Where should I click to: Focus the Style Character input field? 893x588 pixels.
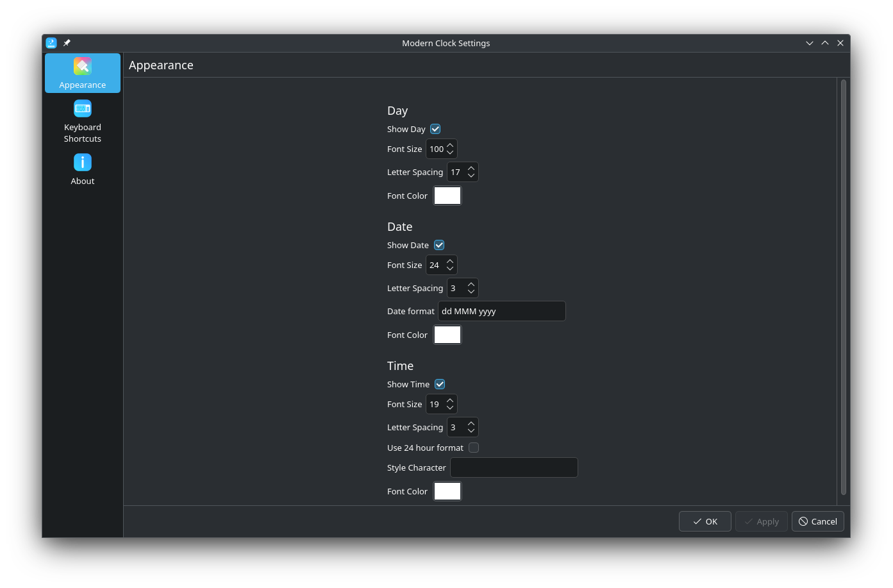[513, 467]
